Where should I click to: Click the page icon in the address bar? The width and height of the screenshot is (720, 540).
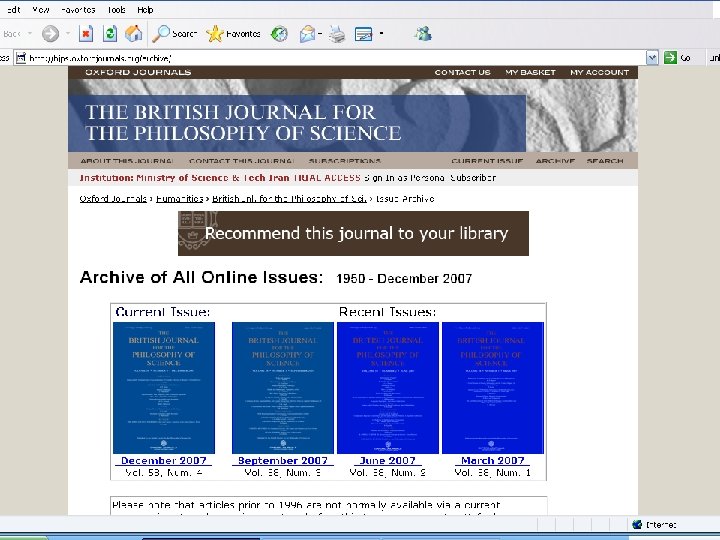(x=21, y=58)
